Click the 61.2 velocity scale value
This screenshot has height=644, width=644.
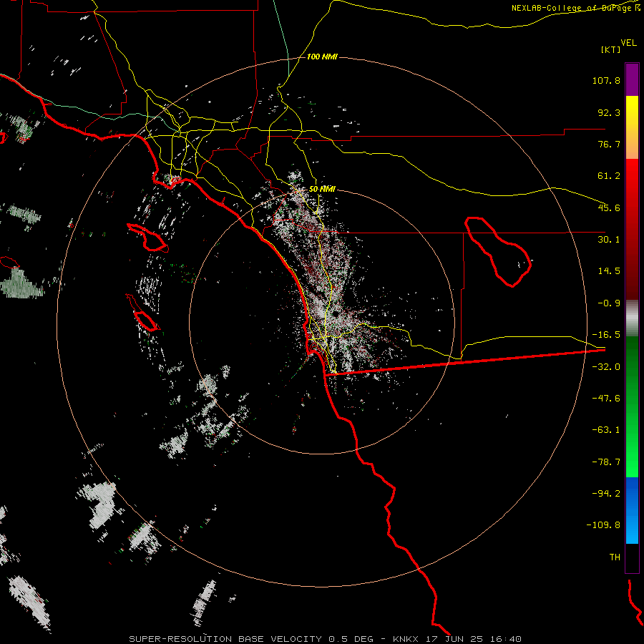(609, 176)
